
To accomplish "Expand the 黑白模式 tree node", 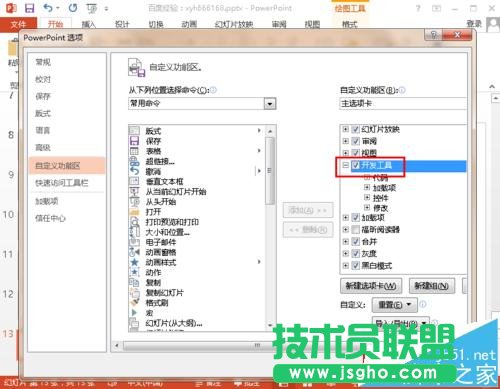I will (x=346, y=266).
